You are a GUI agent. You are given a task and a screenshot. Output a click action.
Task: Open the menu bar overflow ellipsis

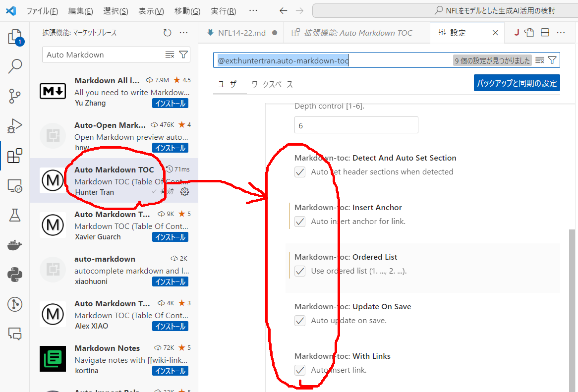pyautogui.click(x=253, y=10)
